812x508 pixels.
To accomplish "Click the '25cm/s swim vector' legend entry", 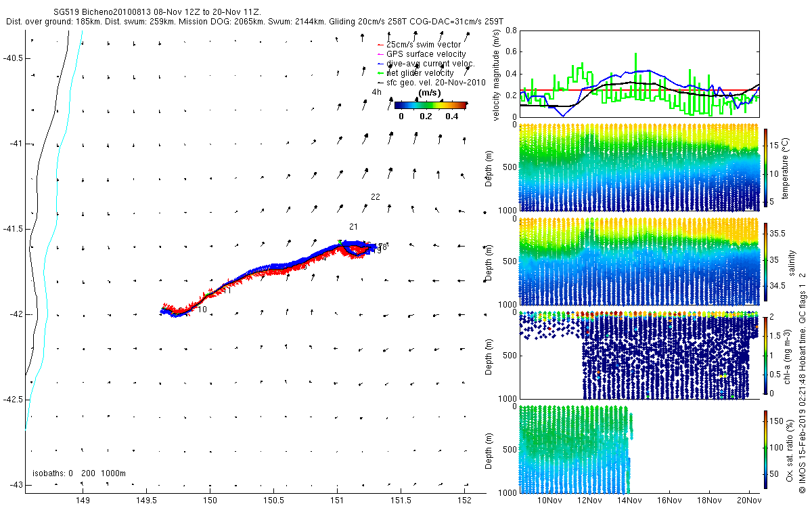I will 424,44.
